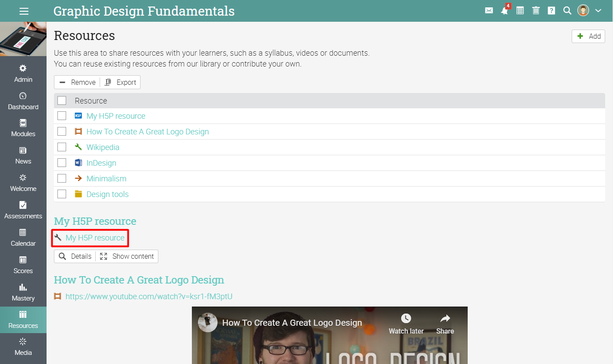Check the Design tools row checkbox

click(x=62, y=194)
